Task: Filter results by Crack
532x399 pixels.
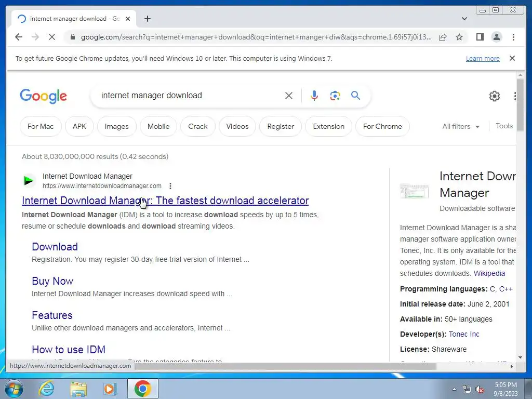Action: [x=198, y=126]
